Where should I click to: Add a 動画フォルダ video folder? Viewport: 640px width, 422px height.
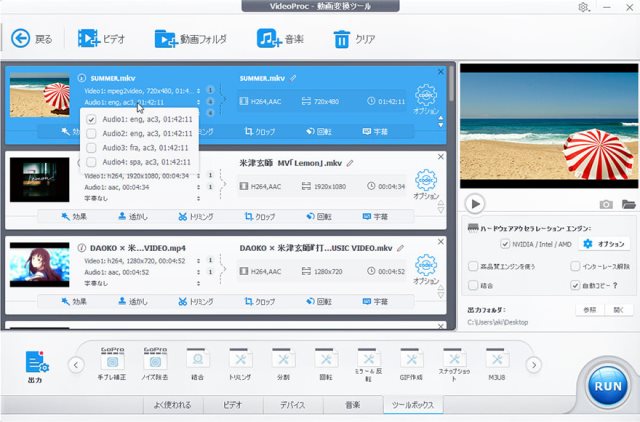190,39
